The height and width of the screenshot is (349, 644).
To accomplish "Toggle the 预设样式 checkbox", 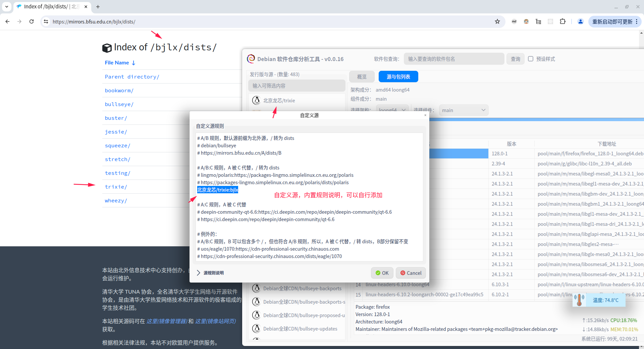I will (531, 59).
